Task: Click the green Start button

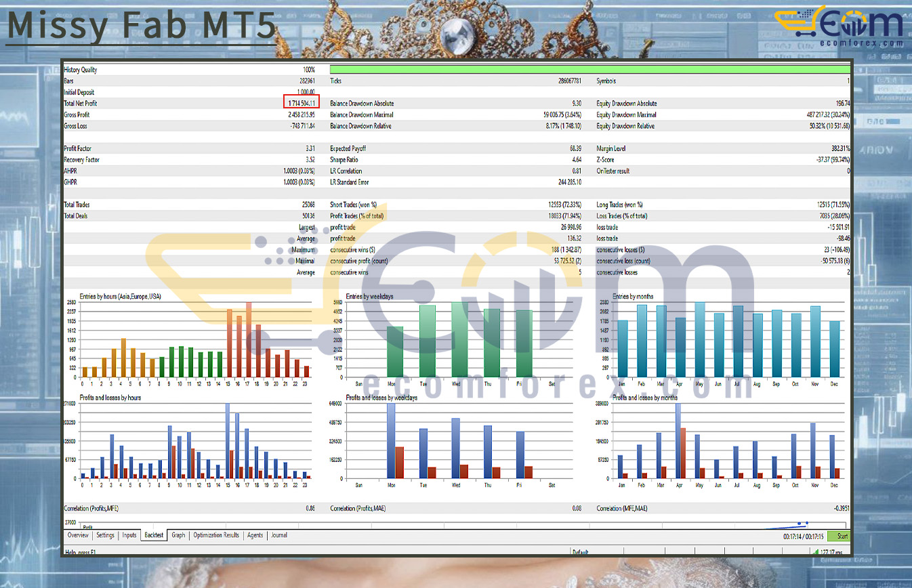Action: (x=839, y=536)
